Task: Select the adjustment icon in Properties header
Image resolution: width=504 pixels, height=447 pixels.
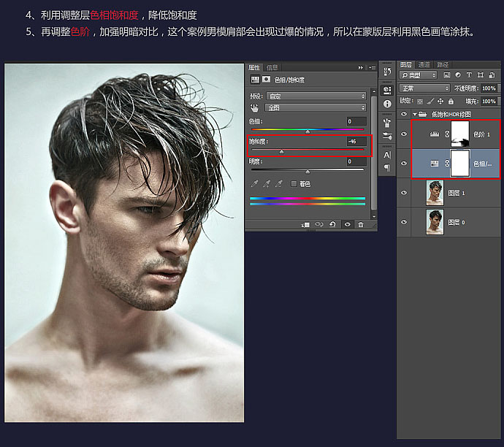Action: coord(255,80)
